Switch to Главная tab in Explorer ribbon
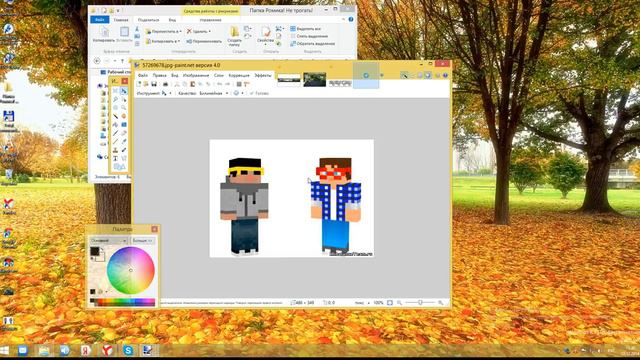This screenshot has height=360, width=640. 121,20
